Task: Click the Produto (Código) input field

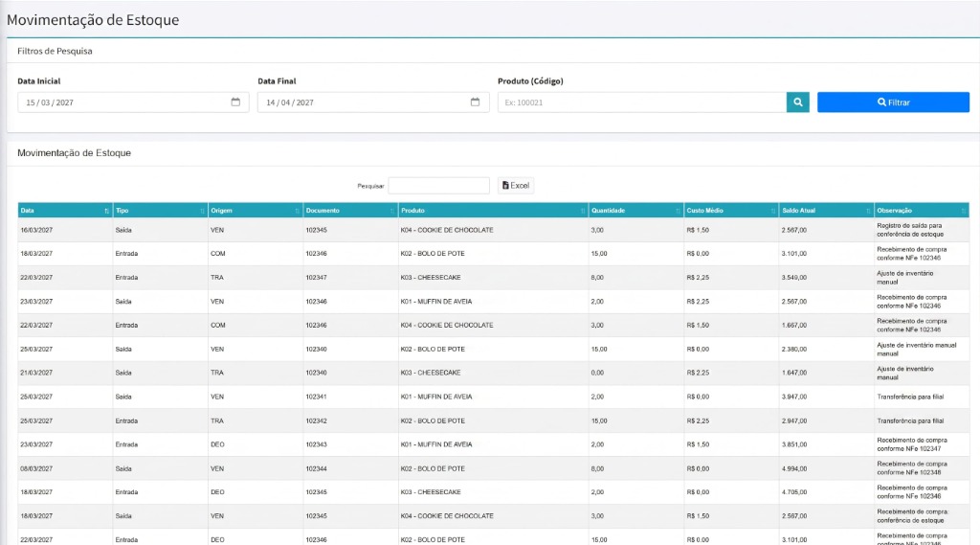Action: pos(642,102)
